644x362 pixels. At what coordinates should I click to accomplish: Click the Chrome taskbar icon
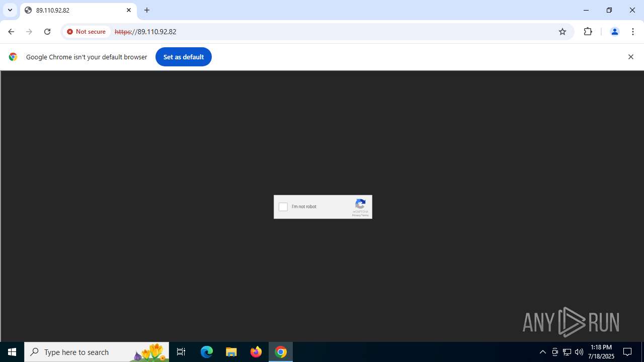(x=281, y=352)
